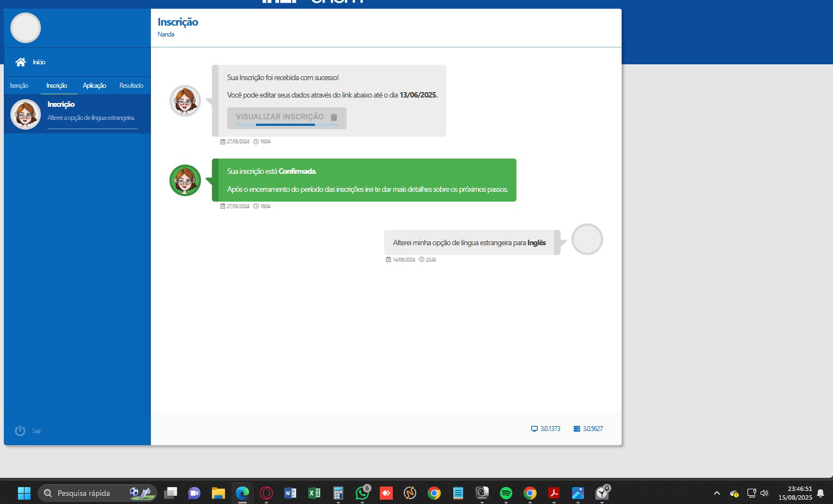Switch to the Aplicação tab
The height and width of the screenshot is (504, 833).
tap(94, 86)
